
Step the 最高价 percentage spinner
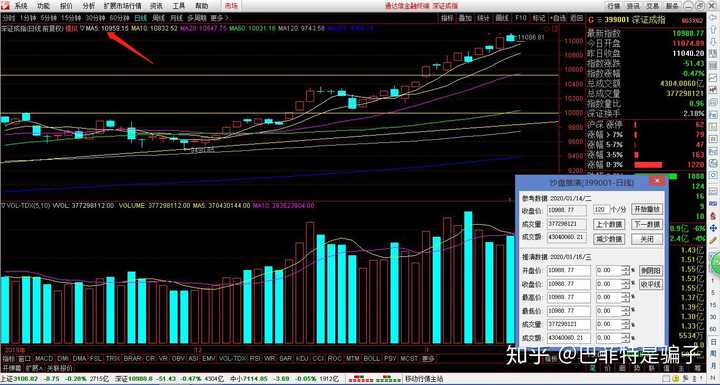[x=625, y=298]
